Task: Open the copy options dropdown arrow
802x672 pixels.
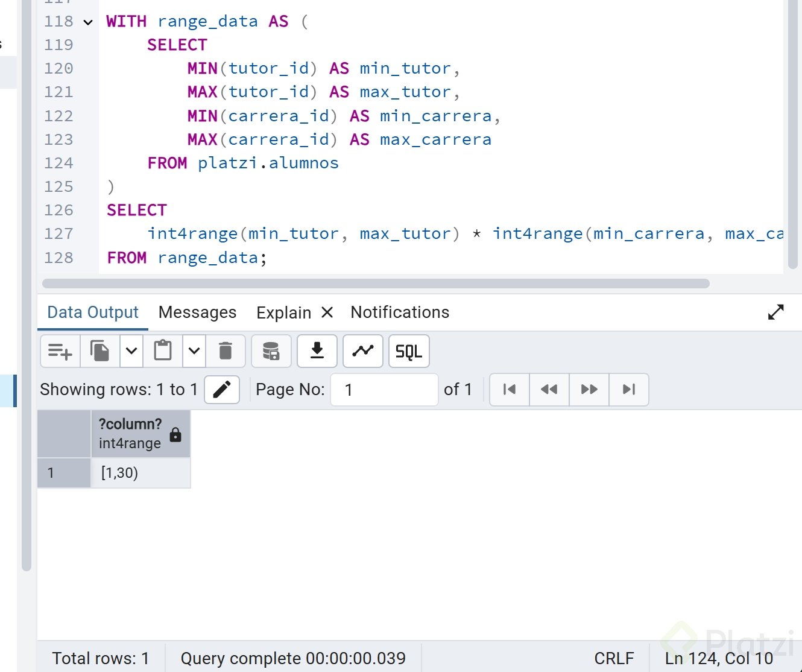Action: pyautogui.click(x=131, y=351)
